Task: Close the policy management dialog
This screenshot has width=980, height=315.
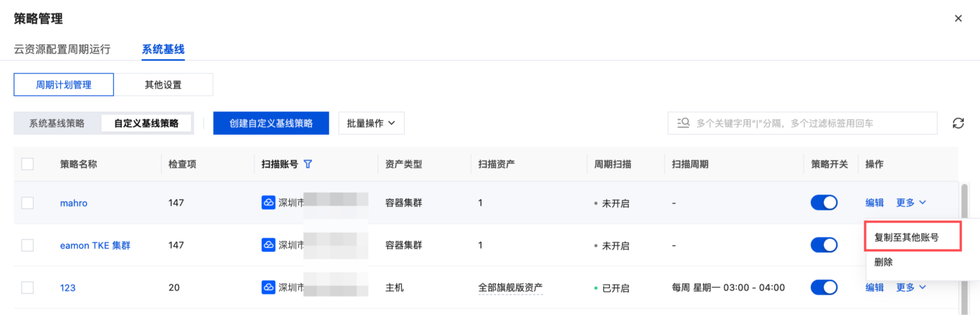Action: pos(958,18)
